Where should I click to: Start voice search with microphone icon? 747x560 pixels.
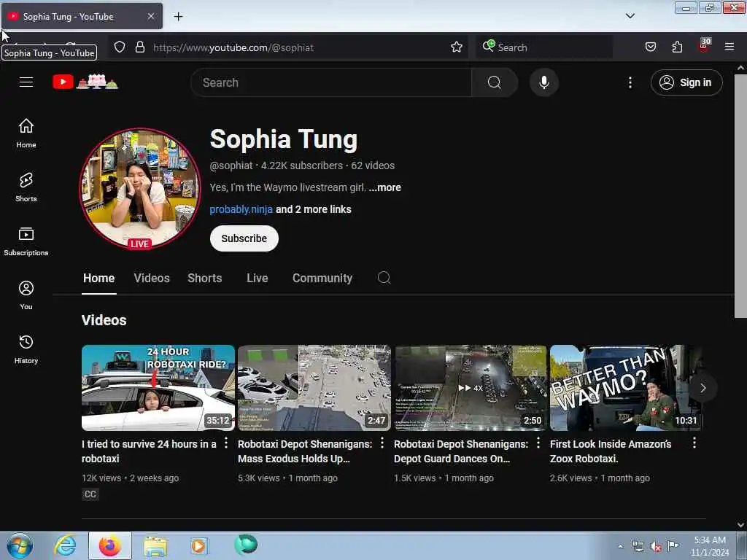coord(543,82)
